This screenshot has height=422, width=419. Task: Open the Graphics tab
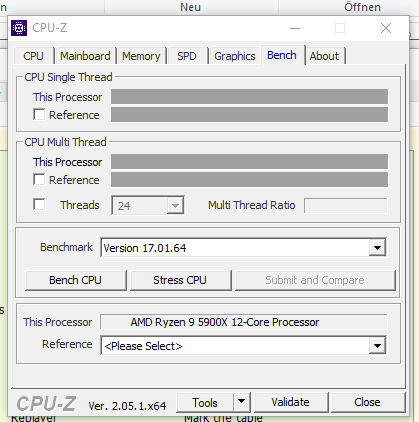pyautogui.click(x=235, y=56)
